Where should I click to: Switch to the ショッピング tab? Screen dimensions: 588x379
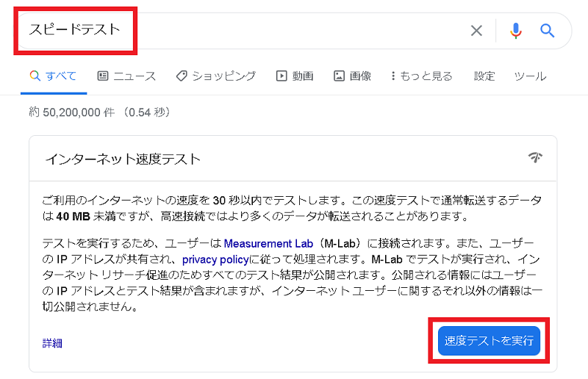click(x=216, y=76)
